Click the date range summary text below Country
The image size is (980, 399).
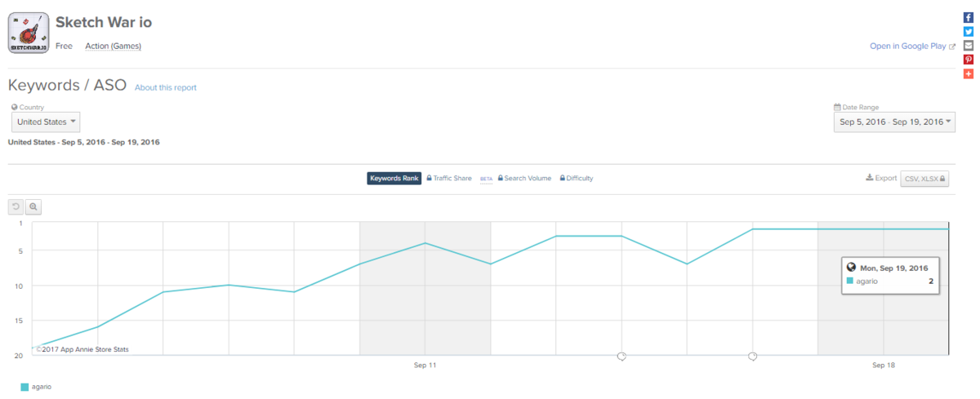(x=83, y=142)
